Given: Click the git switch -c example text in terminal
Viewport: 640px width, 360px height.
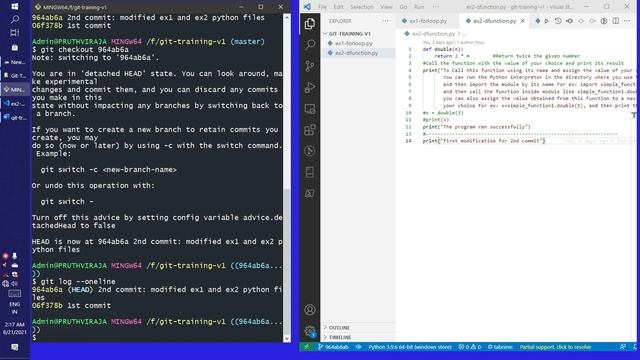Looking at the screenshot, I should pos(109,169).
